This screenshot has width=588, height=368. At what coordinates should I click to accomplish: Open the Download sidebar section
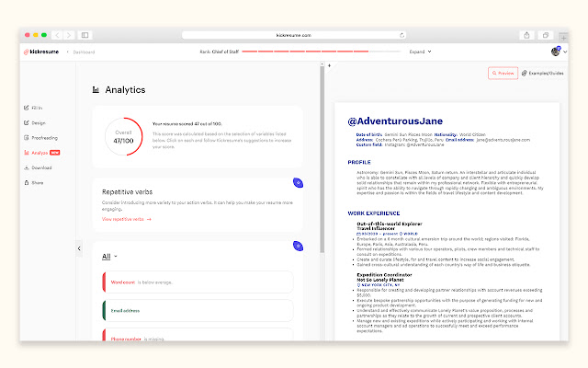click(38, 167)
